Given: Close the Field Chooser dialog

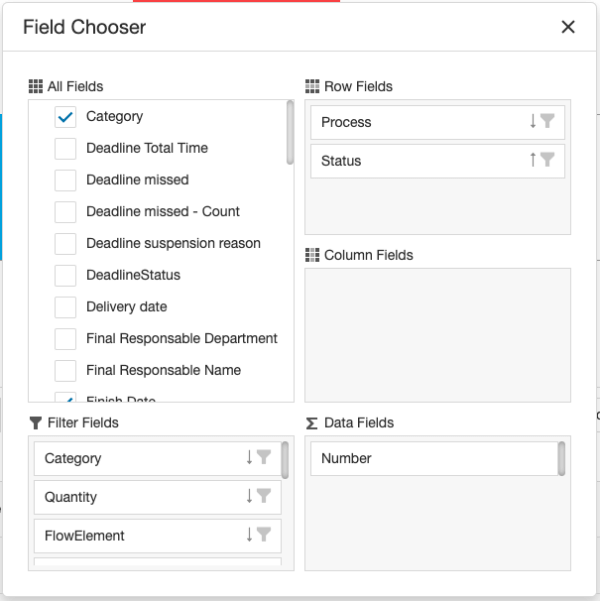Looking at the screenshot, I should pyautogui.click(x=568, y=27).
